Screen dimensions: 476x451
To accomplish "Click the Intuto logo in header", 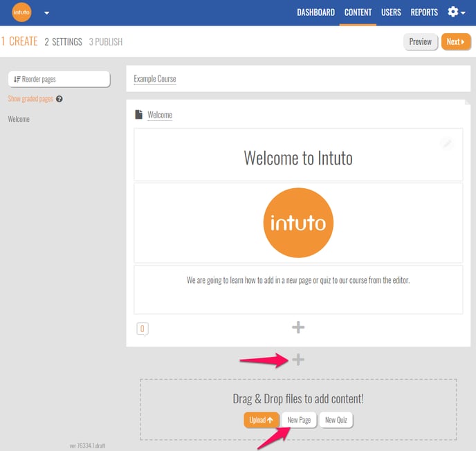I will tap(21, 12).
